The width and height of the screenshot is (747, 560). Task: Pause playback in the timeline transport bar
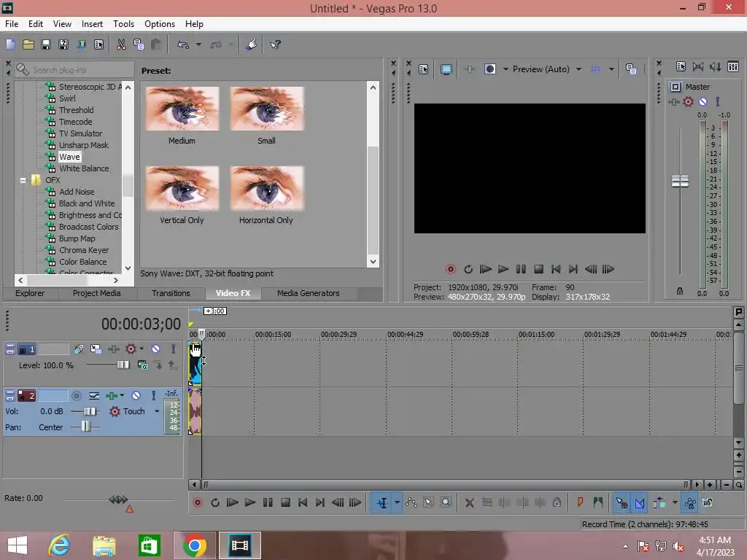[x=268, y=502]
